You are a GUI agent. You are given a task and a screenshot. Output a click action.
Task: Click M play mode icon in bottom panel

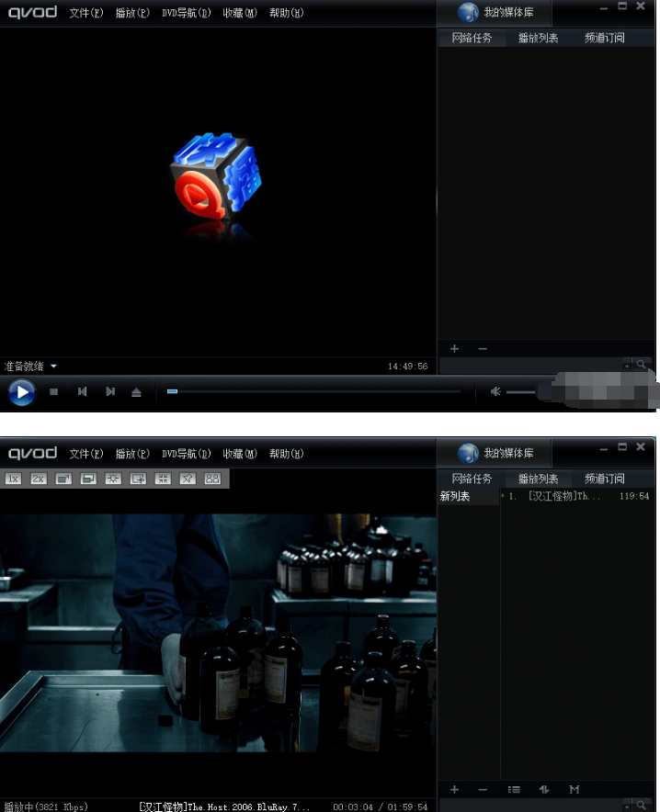tap(574, 789)
